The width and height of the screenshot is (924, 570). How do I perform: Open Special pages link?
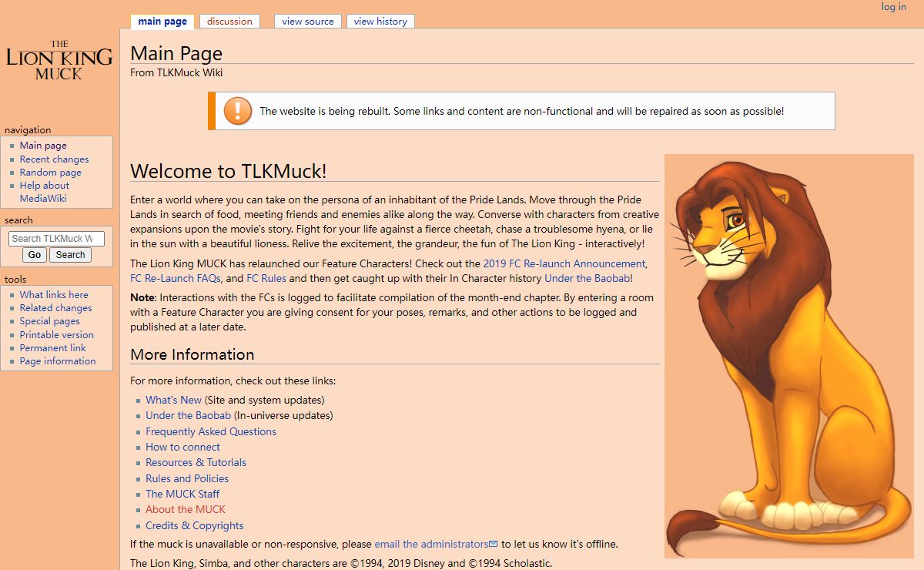49,321
